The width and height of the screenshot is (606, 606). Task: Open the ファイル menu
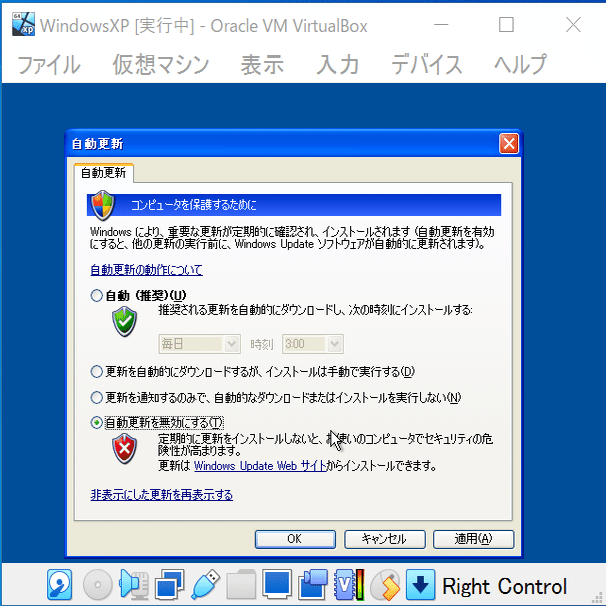pos(49,64)
